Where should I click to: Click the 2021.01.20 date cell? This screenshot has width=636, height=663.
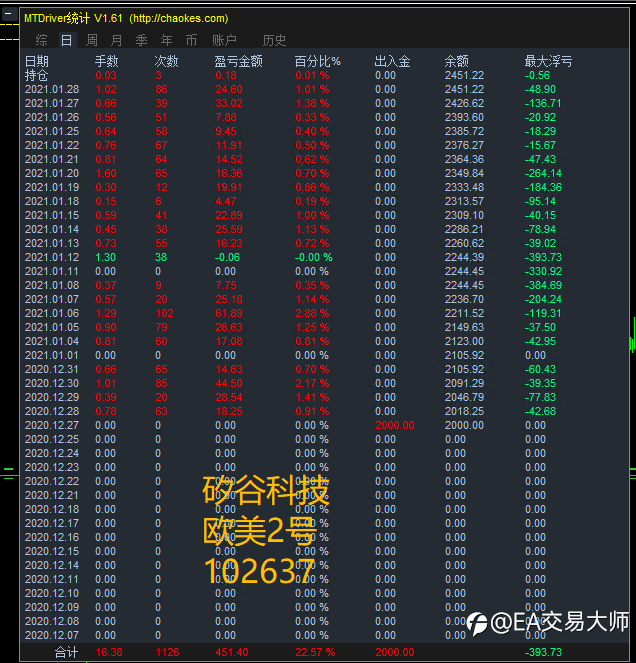(52, 173)
